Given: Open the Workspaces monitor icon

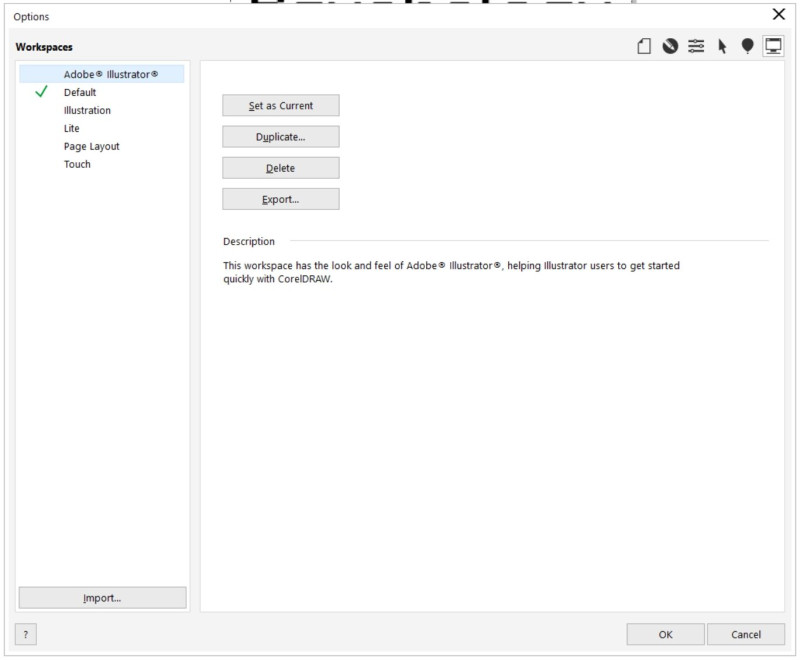Looking at the screenshot, I should [773, 46].
